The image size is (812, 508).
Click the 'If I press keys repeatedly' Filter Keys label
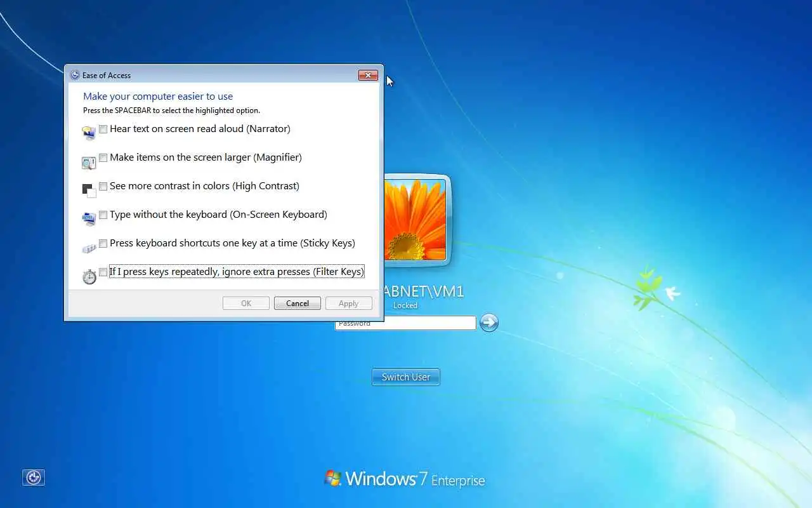coord(237,272)
